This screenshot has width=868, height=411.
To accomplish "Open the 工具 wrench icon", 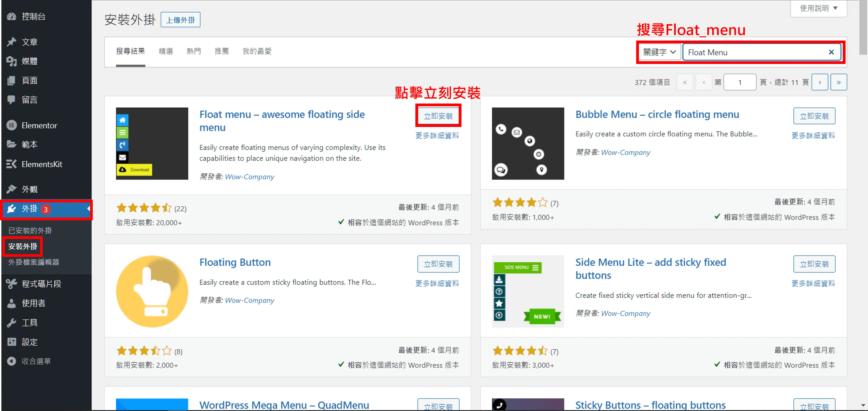I will tap(12, 322).
